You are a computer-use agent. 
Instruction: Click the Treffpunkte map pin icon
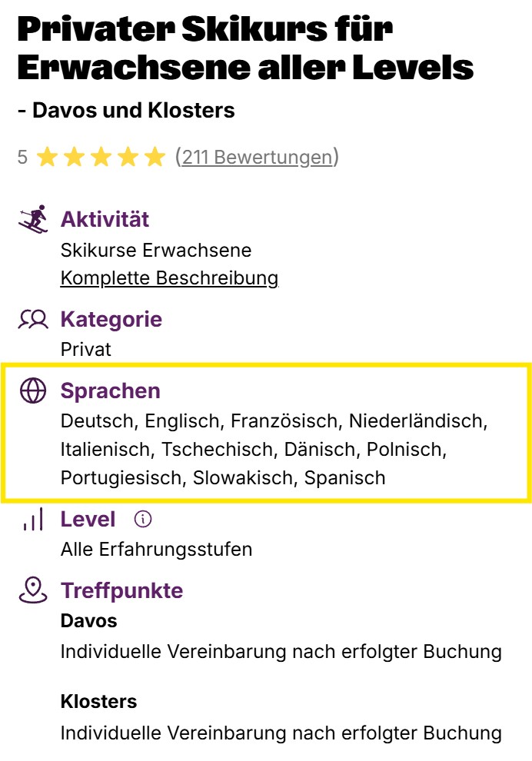(32, 590)
